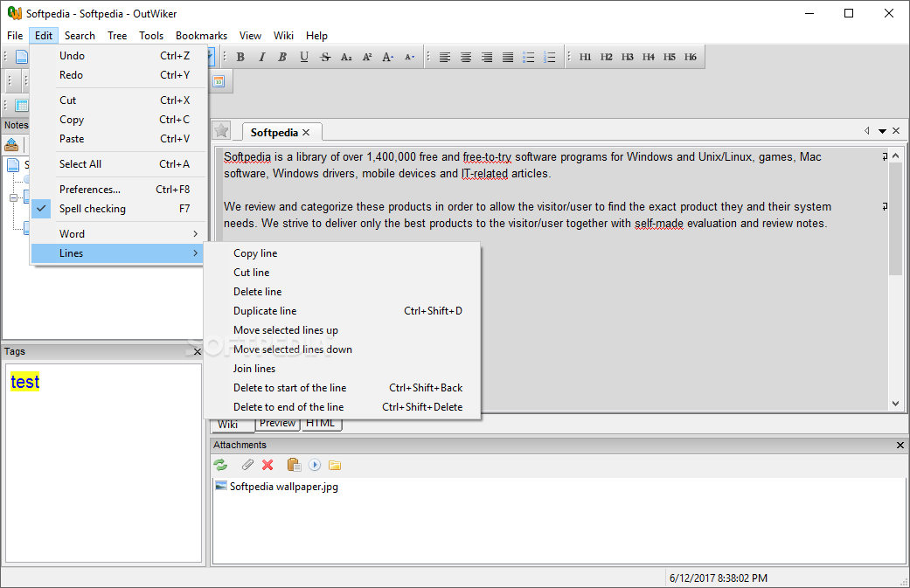Click the calendar date icon in toolbar
The height and width of the screenshot is (588, 910).
pos(219,81)
